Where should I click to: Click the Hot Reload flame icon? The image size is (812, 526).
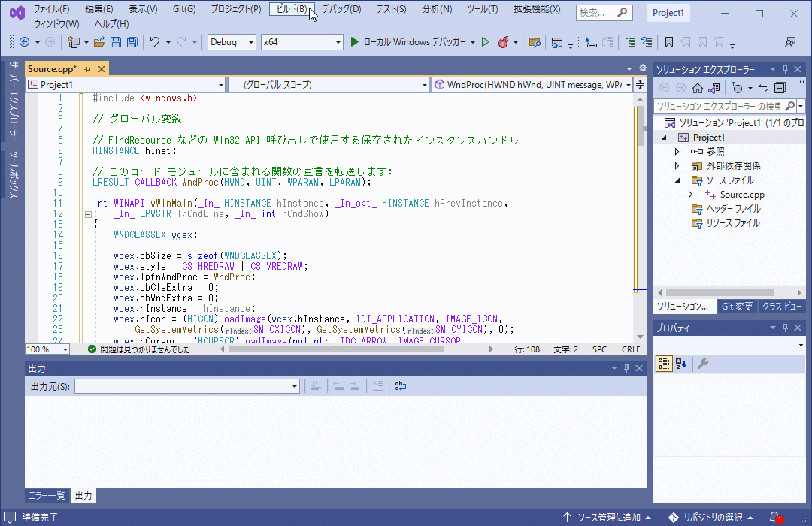coord(503,42)
